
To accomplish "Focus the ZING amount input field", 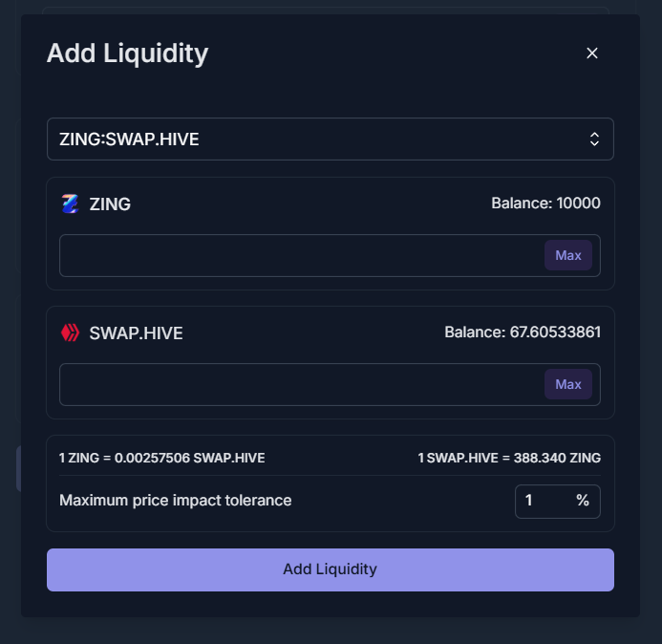I will click(x=302, y=255).
